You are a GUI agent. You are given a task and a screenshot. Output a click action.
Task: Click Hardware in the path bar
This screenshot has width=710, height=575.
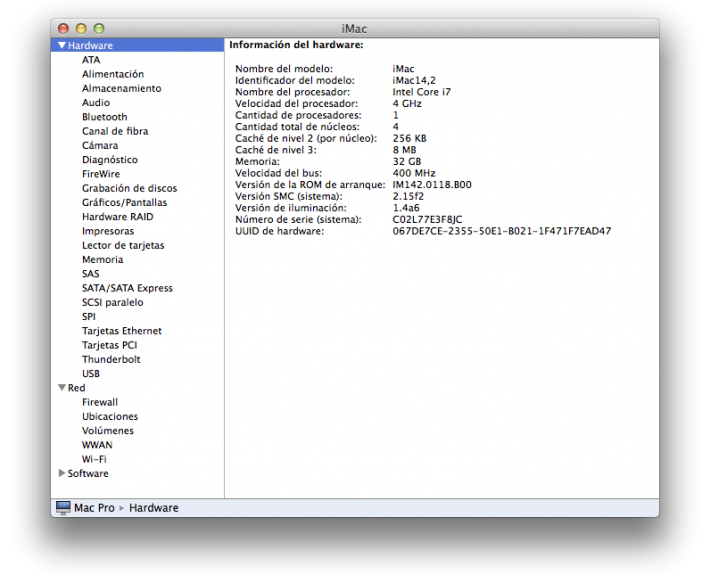pyautogui.click(x=154, y=508)
